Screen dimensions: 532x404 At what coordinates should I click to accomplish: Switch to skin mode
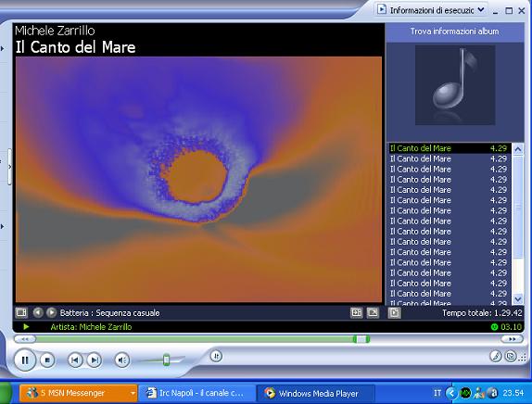coord(511,356)
